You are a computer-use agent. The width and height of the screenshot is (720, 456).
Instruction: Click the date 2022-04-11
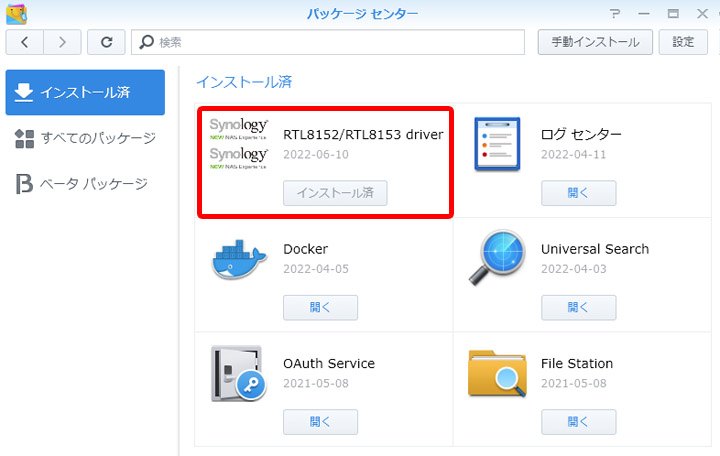[x=574, y=154]
